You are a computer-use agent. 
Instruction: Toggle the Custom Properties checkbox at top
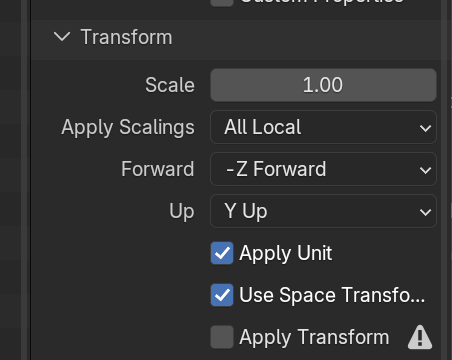click(x=222, y=2)
